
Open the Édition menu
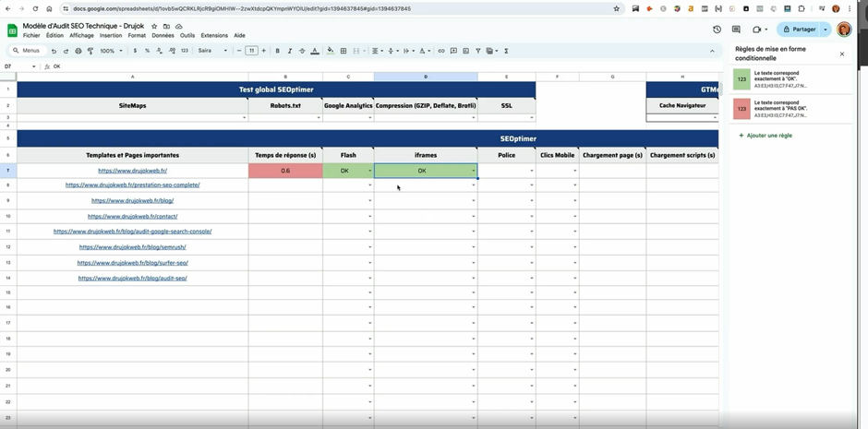[54, 35]
